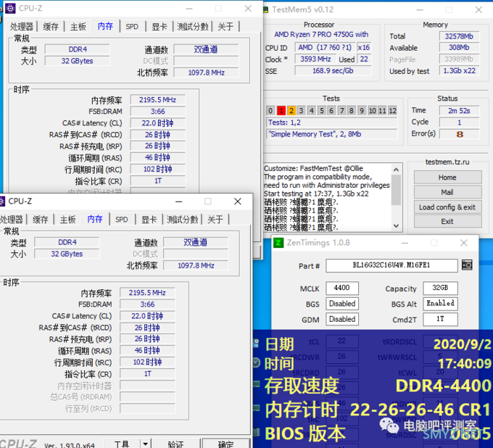Click the Cmd2T 1T field in ZenTimings
The height and width of the screenshot is (448, 493).
tap(440, 320)
